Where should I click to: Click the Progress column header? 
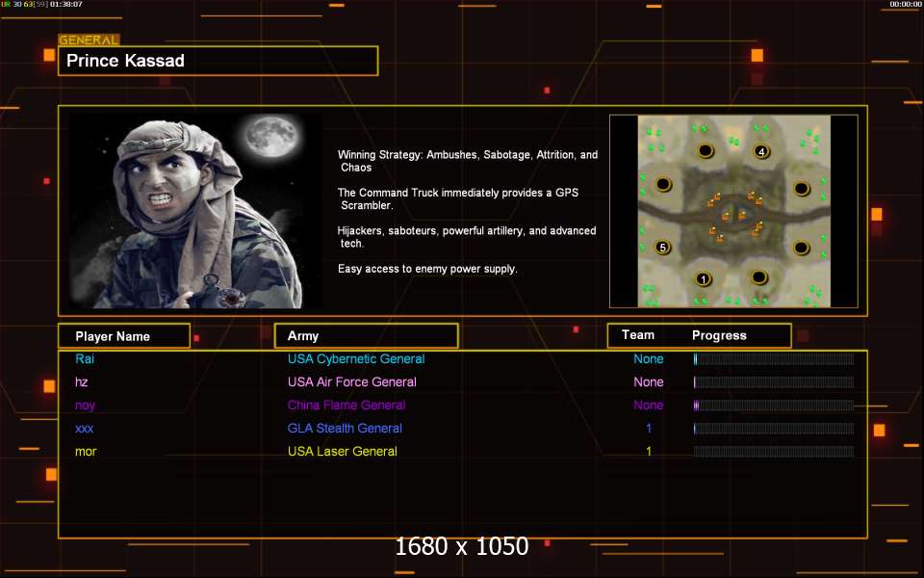click(719, 335)
